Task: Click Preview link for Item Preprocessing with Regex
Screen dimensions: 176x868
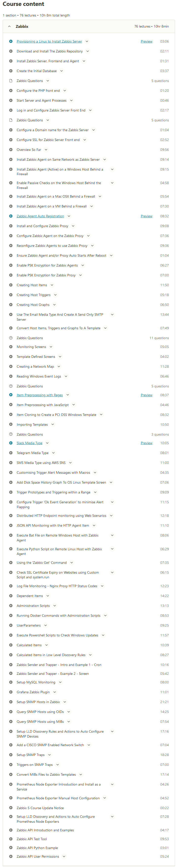Action: (x=146, y=395)
